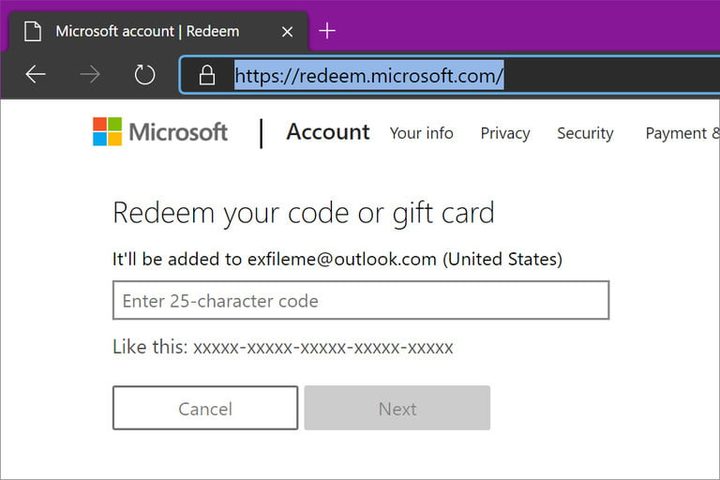The width and height of the screenshot is (720, 480).
Task: View site security via the lock icon
Action: click(207, 75)
